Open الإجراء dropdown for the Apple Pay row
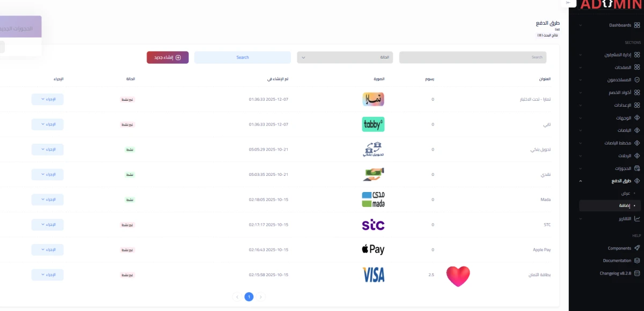 tap(48, 250)
